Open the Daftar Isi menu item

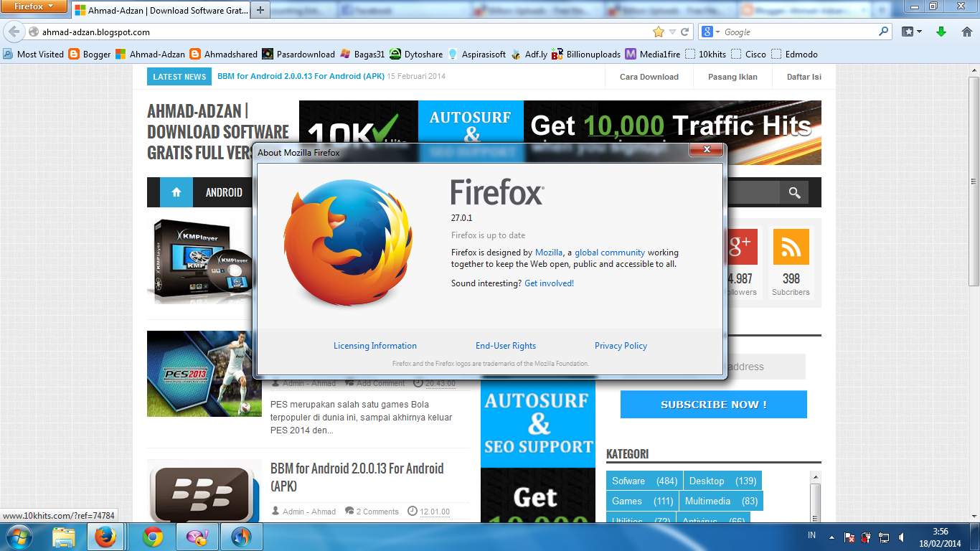point(804,77)
